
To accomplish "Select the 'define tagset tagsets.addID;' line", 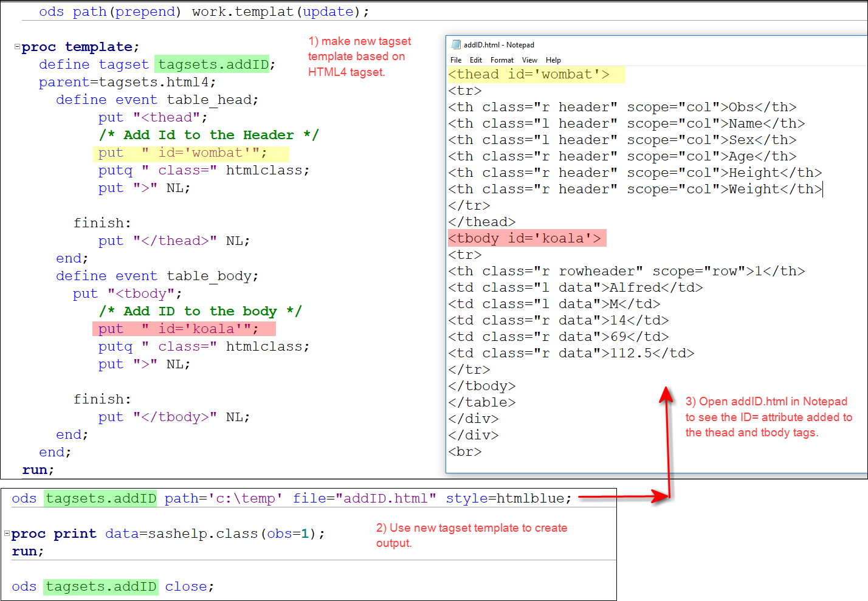I will (157, 64).
